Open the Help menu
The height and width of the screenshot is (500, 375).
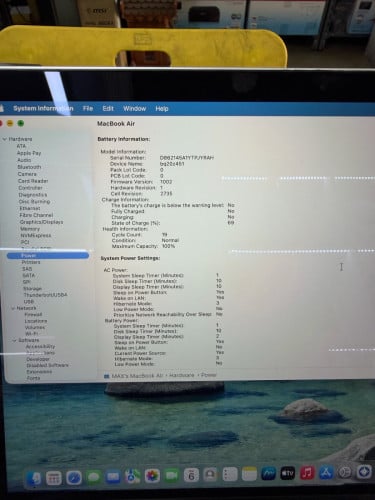point(162,109)
